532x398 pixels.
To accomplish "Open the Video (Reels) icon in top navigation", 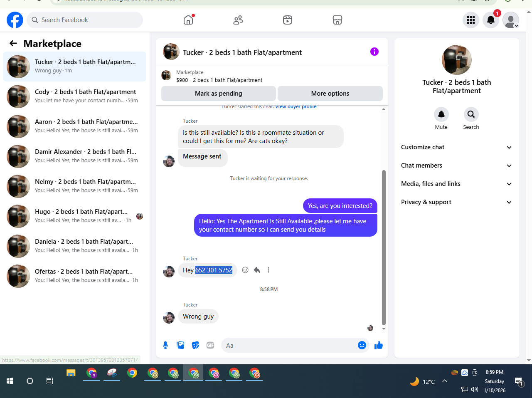I will (288, 20).
